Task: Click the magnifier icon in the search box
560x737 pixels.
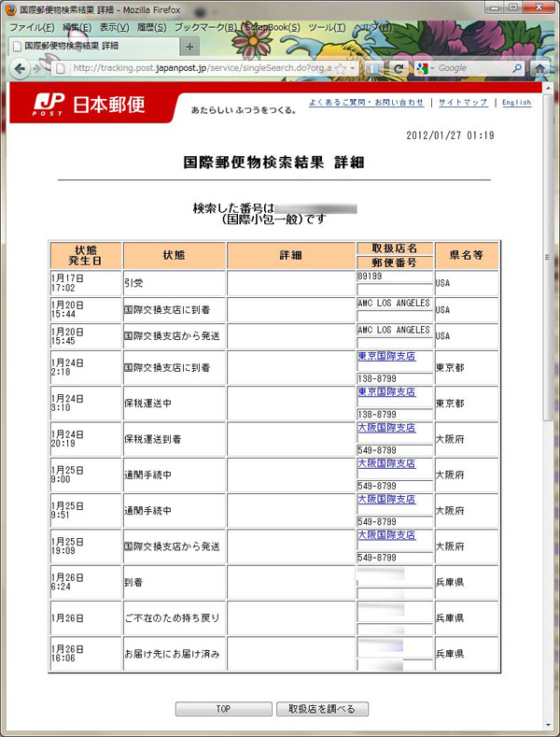Action: click(517, 68)
